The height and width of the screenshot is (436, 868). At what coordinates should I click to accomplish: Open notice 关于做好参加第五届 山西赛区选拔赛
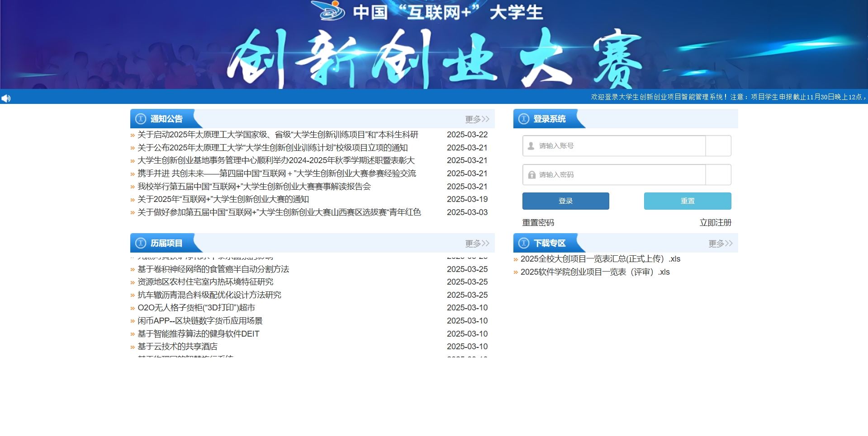[x=279, y=212]
